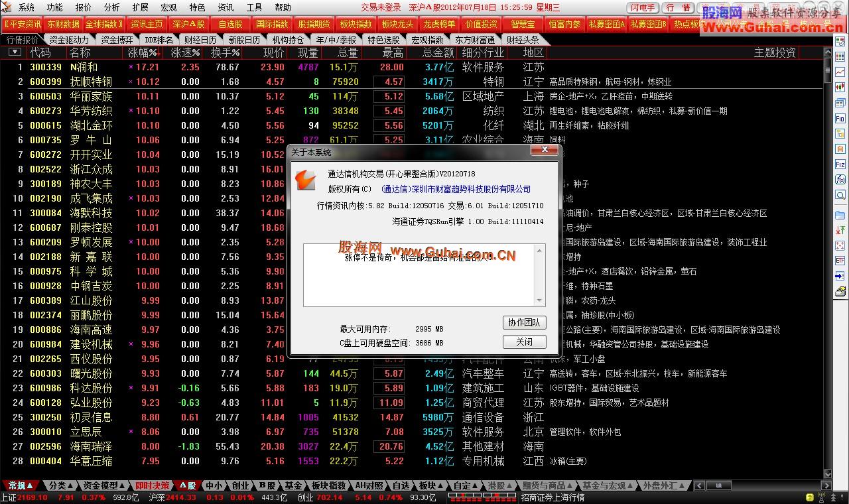Click the 闪电手 button

tap(642, 8)
